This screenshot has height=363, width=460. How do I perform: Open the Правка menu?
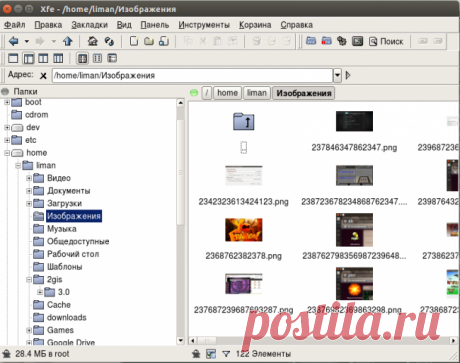(48, 25)
